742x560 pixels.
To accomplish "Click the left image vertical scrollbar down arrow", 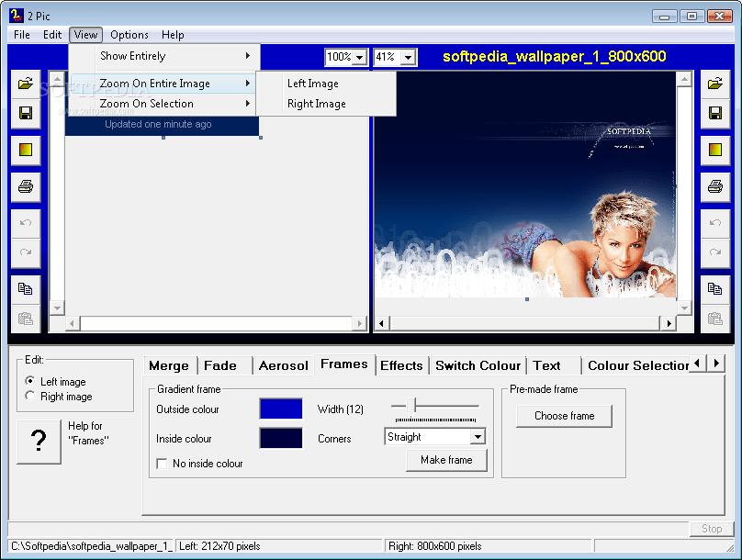I will point(57,308).
